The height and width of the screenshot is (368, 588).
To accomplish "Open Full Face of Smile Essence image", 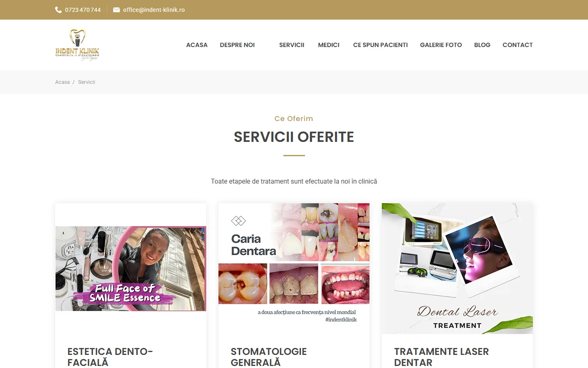I will pyautogui.click(x=131, y=269).
